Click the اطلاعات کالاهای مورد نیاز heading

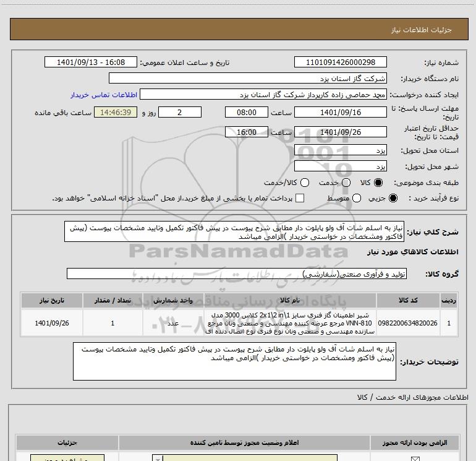point(412,252)
